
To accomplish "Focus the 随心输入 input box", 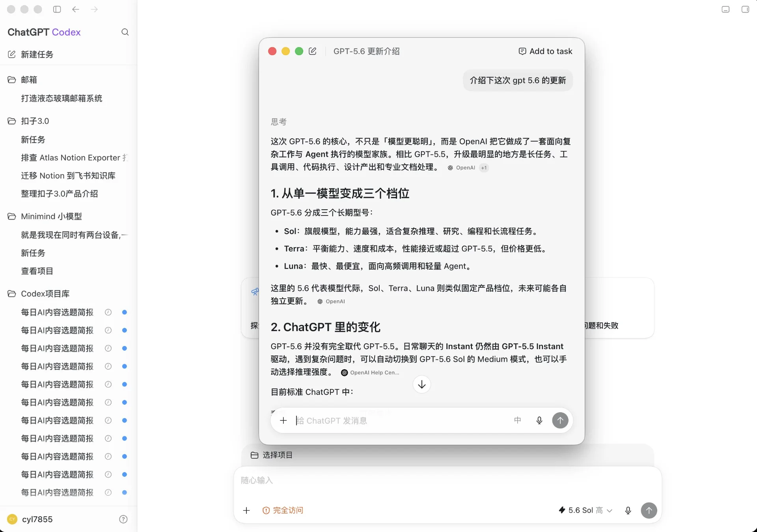I will tap(447, 481).
